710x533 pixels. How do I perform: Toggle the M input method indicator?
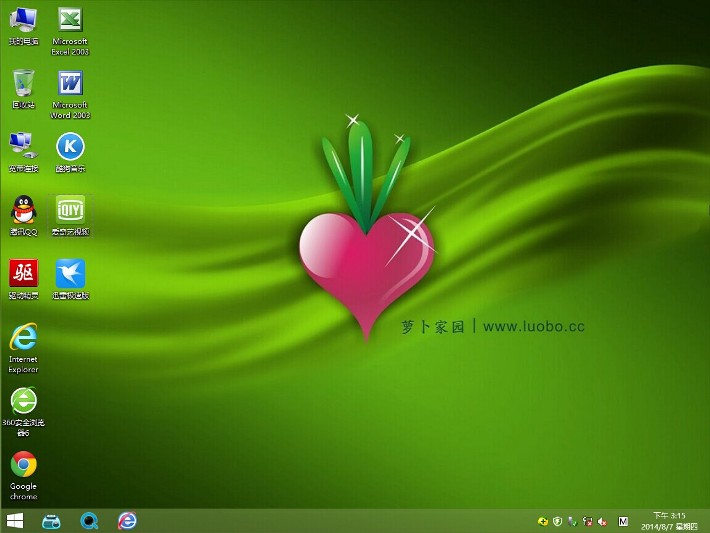click(x=623, y=522)
